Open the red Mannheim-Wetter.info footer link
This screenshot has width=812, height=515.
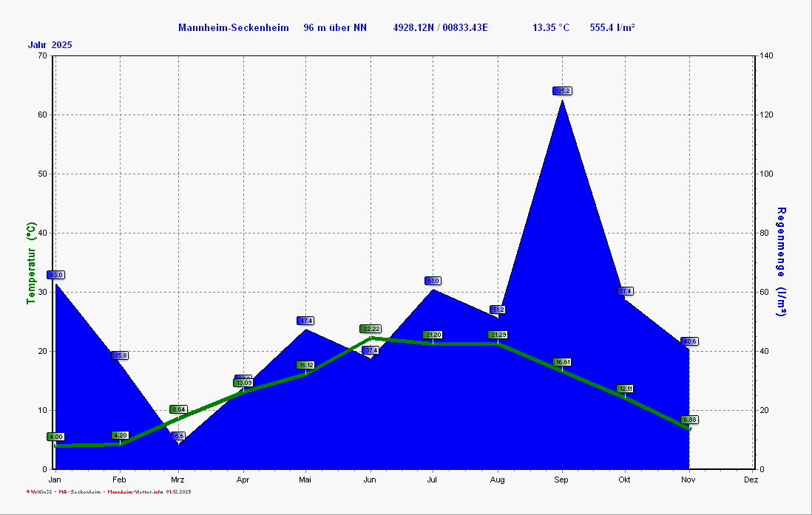pyautogui.click(x=135, y=491)
